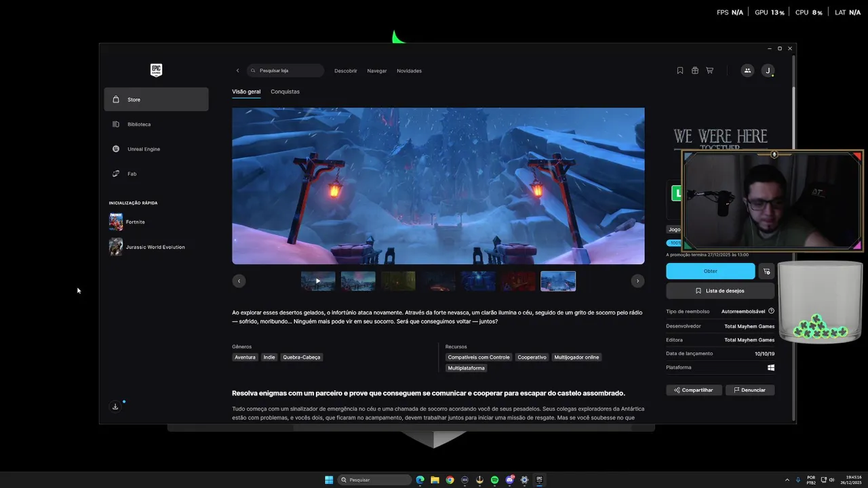Open Google Chrome from the taskbar
Screen dimensions: 868x488
450,480
